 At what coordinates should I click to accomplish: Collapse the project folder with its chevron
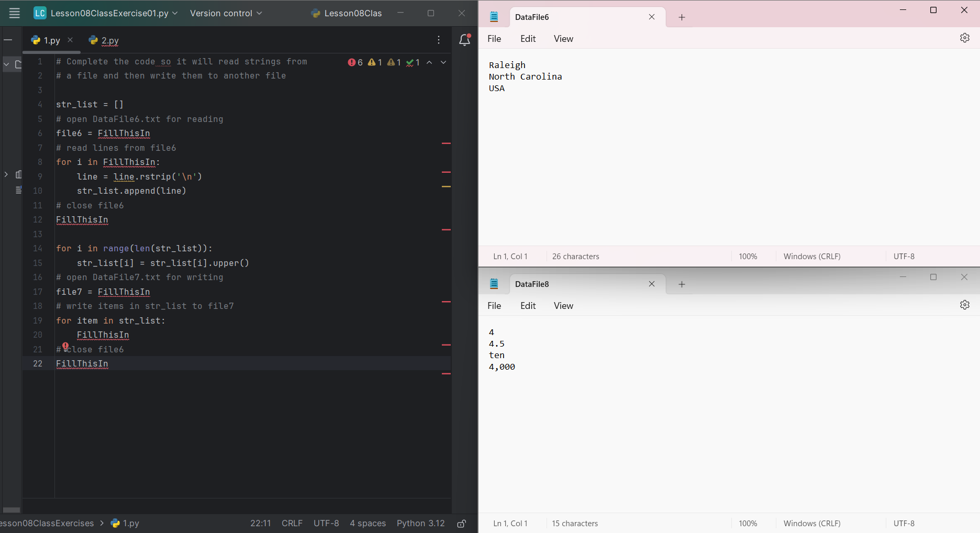6,64
